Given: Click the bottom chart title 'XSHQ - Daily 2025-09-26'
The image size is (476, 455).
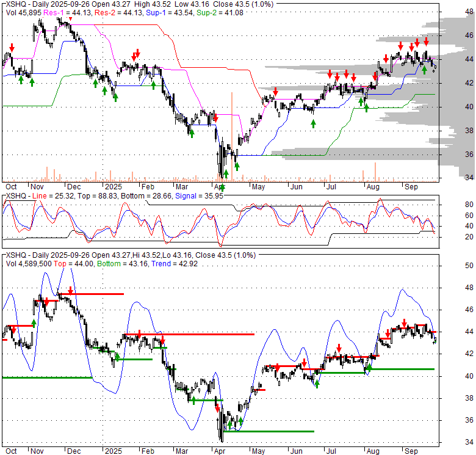Looking at the screenshot, I should (48, 255).
